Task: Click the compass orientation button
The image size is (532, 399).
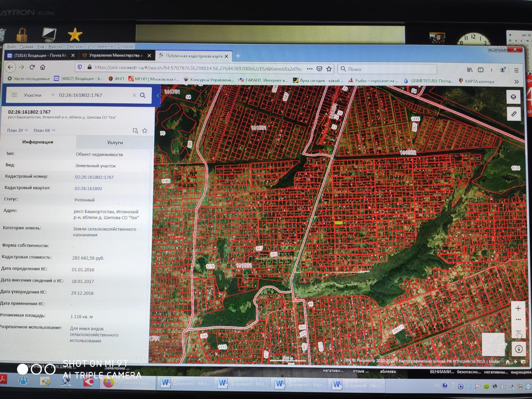Action: pyautogui.click(x=519, y=349)
